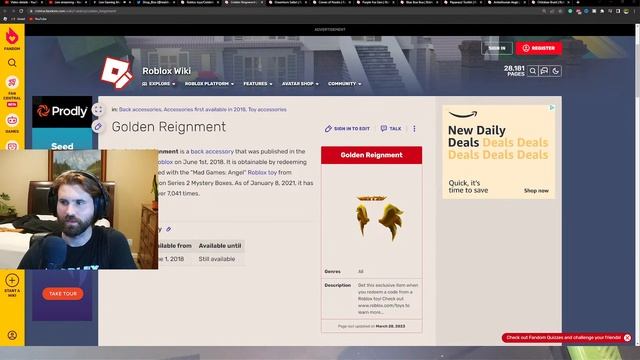
Task: Open the Talk page
Action: 391,129
